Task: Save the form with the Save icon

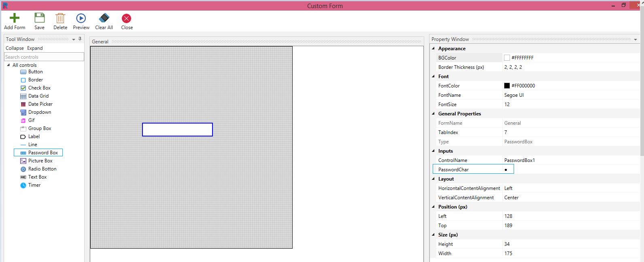Action: click(39, 18)
